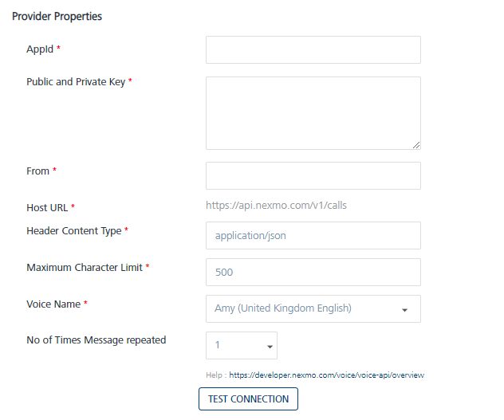
Task: Click the Header Content Type label
Action: pos(74,230)
